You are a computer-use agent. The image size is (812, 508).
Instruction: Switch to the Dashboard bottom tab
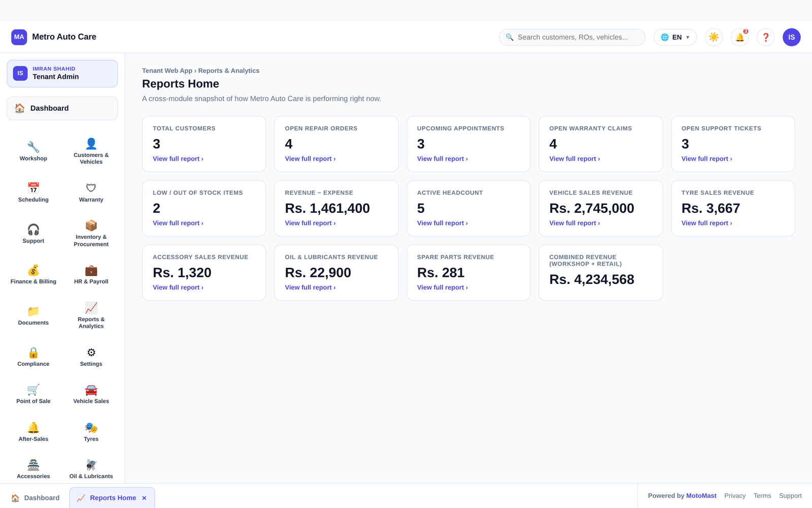click(x=35, y=498)
